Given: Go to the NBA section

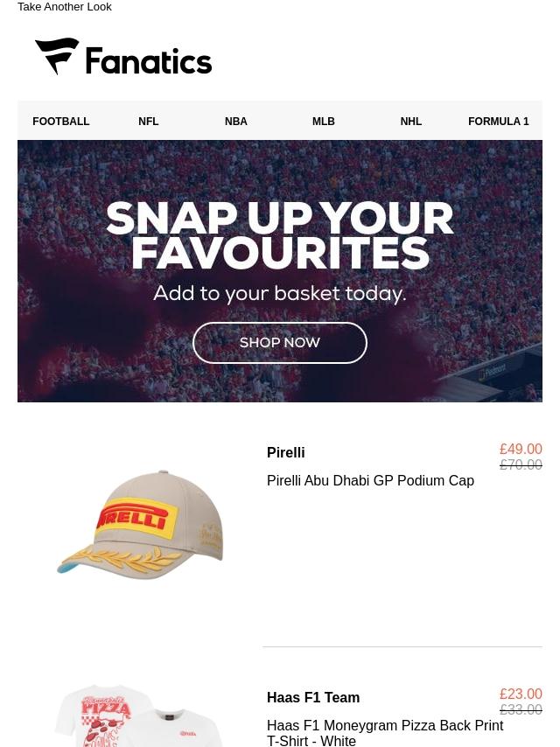Looking at the screenshot, I should [x=236, y=122].
